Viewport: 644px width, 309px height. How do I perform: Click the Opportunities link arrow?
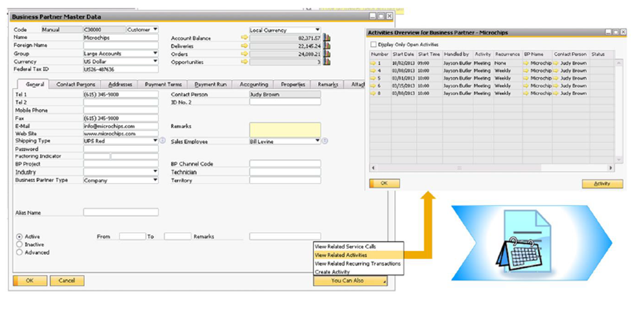click(x=244, y=62)
